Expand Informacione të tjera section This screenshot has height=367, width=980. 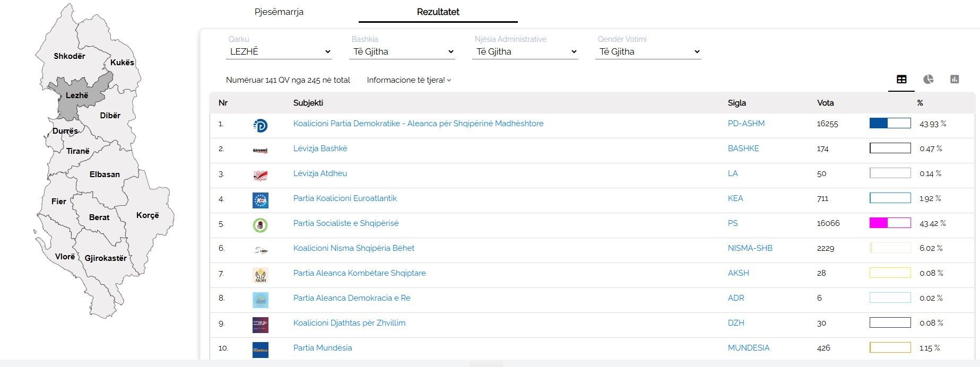409,80
